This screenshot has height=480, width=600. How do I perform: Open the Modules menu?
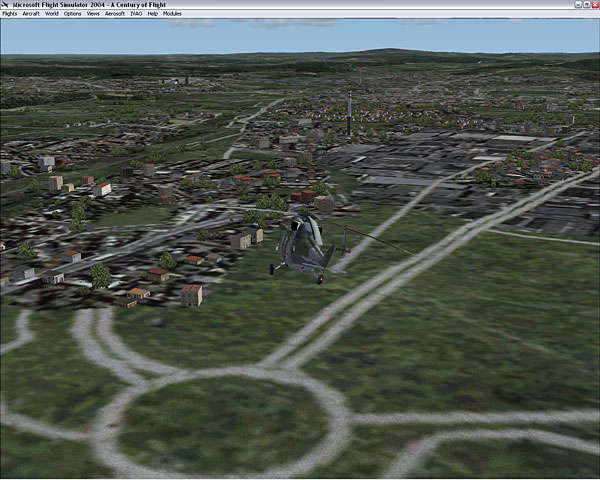pos(172,14)
